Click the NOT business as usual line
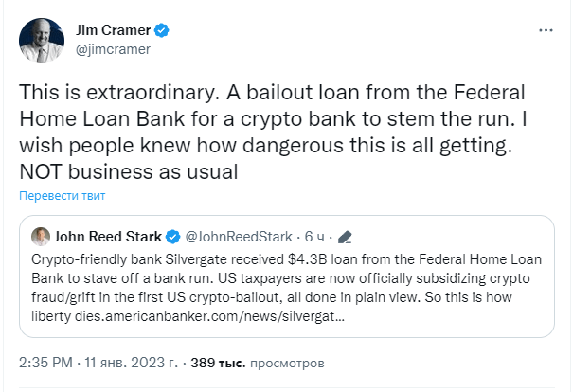573x392 pixels. [129, 171]
